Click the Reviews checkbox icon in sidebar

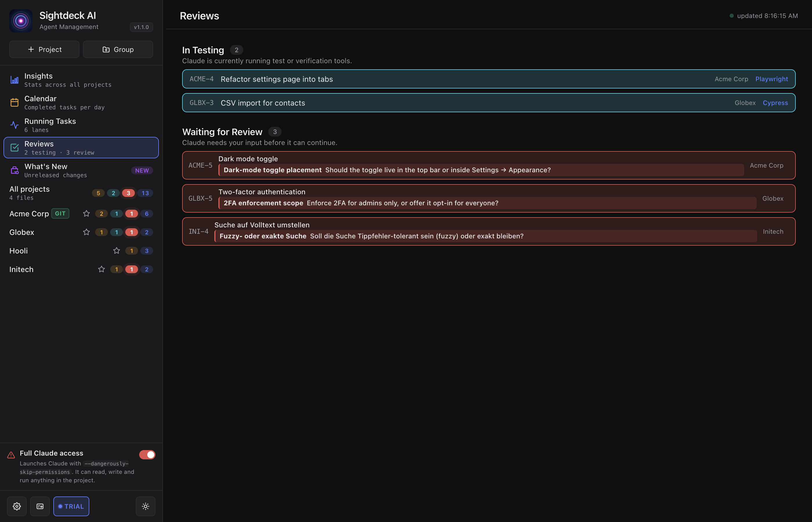(x=14, y=148)
